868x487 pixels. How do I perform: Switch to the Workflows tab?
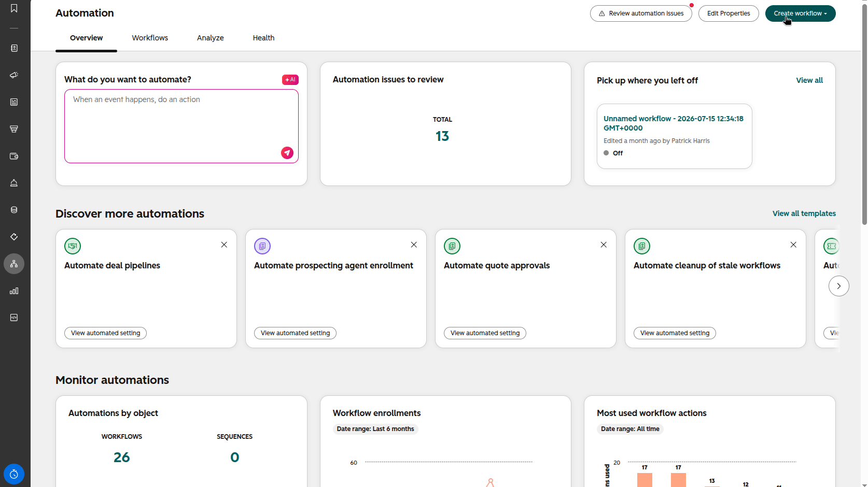point(150,38)
